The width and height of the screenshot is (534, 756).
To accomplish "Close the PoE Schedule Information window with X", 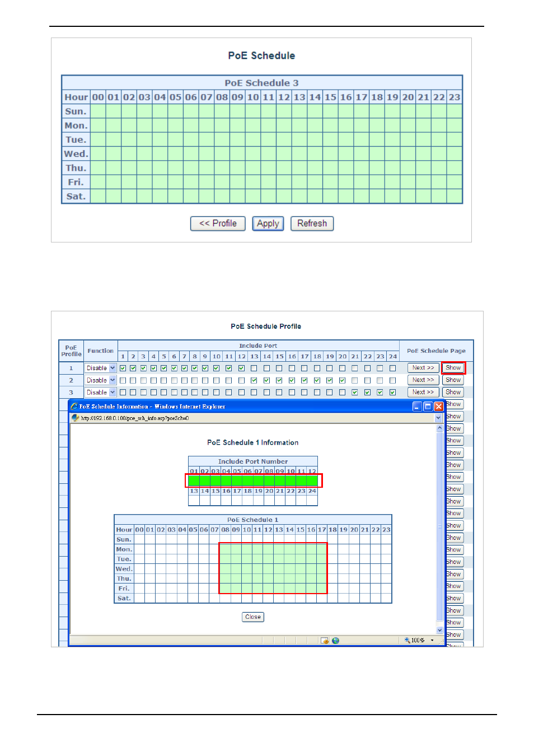I will tap(439, 407).
